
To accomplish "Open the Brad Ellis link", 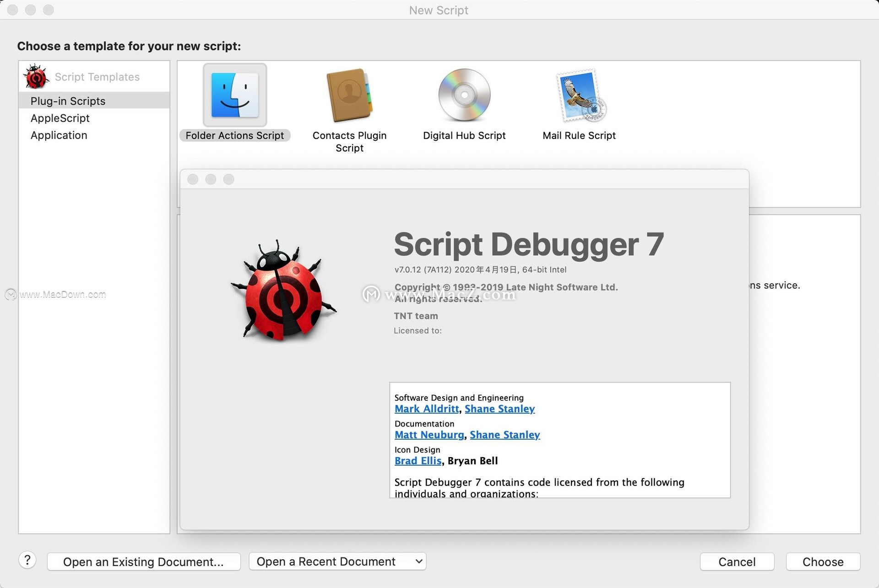I will [418, 461].
